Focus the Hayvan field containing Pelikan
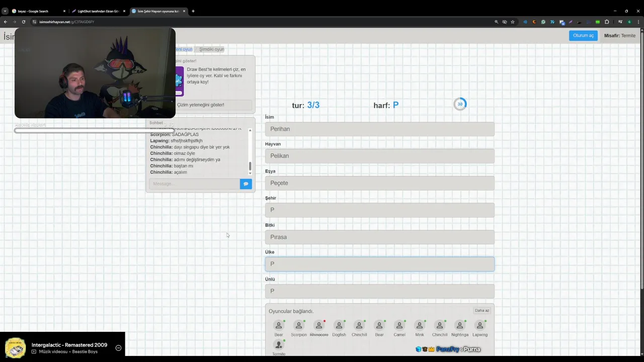Image resolution: width=644 pixels, height=362 pixels. click(380, 156)
